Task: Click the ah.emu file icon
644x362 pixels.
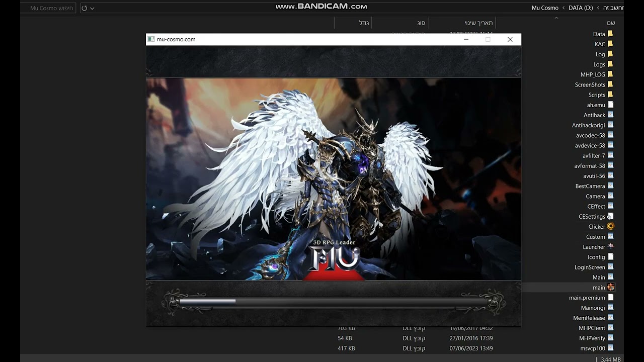Action: click(611, 105)
